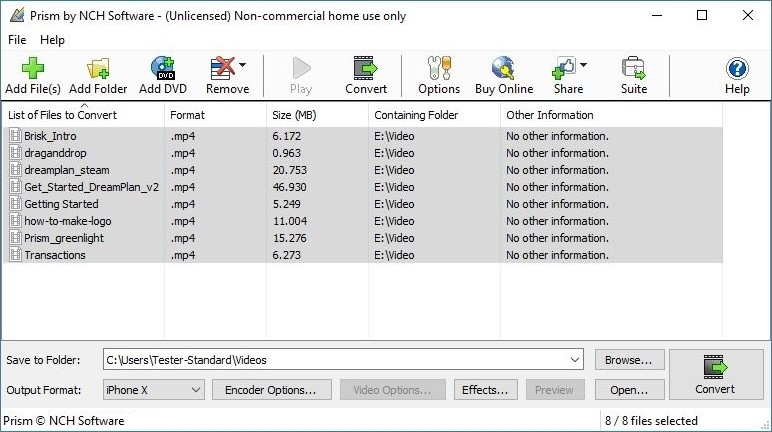Image resolution: width=772 pixels, height=432 pixels.
Task: Click the Share thumbs-up icon
Action: [564, 69]
